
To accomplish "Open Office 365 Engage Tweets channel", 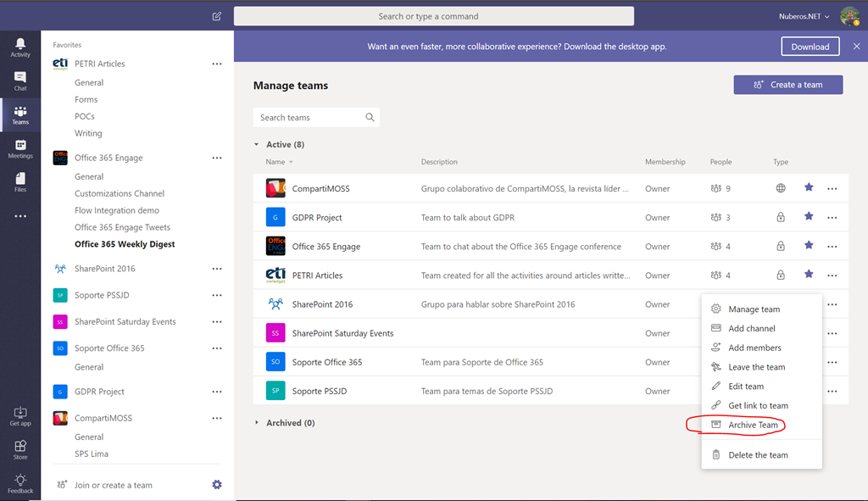I will (122, 227).
